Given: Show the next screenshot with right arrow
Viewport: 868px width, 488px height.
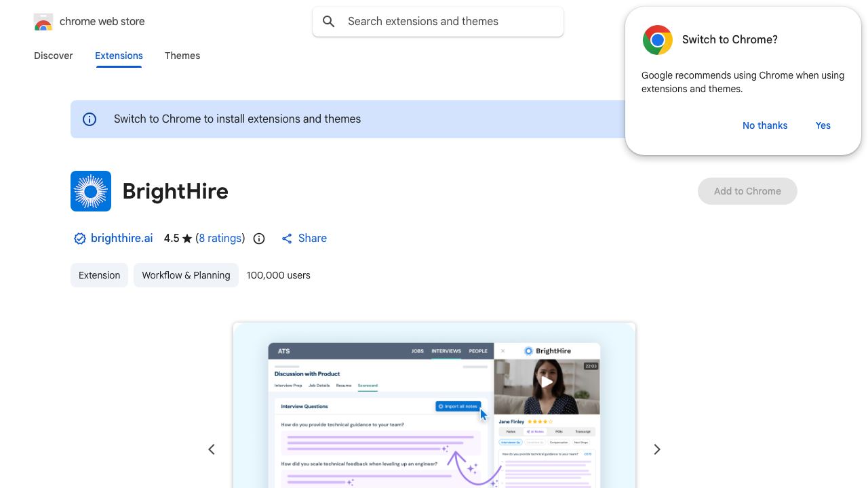Looking at the screenshot, I should point(656,449).
